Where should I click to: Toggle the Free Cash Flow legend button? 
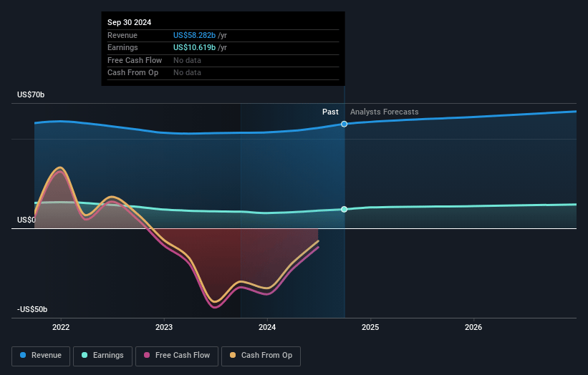[x=177, y=356]
